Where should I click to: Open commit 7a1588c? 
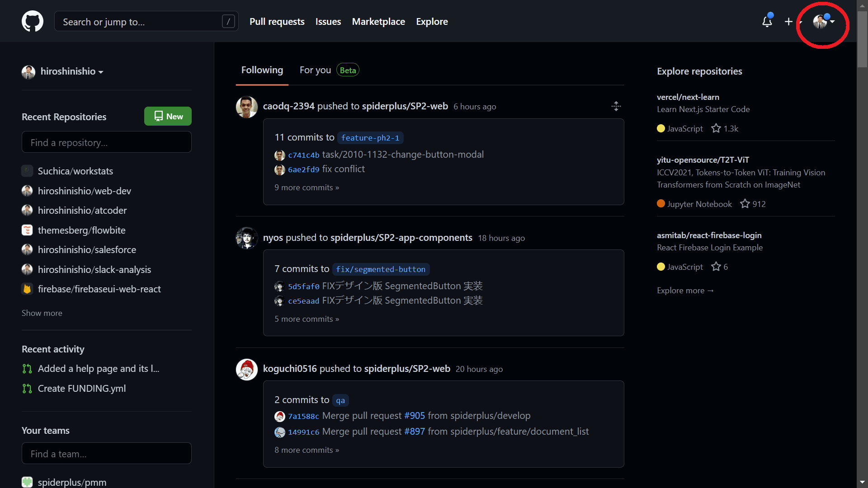click(x=304, y=416)
